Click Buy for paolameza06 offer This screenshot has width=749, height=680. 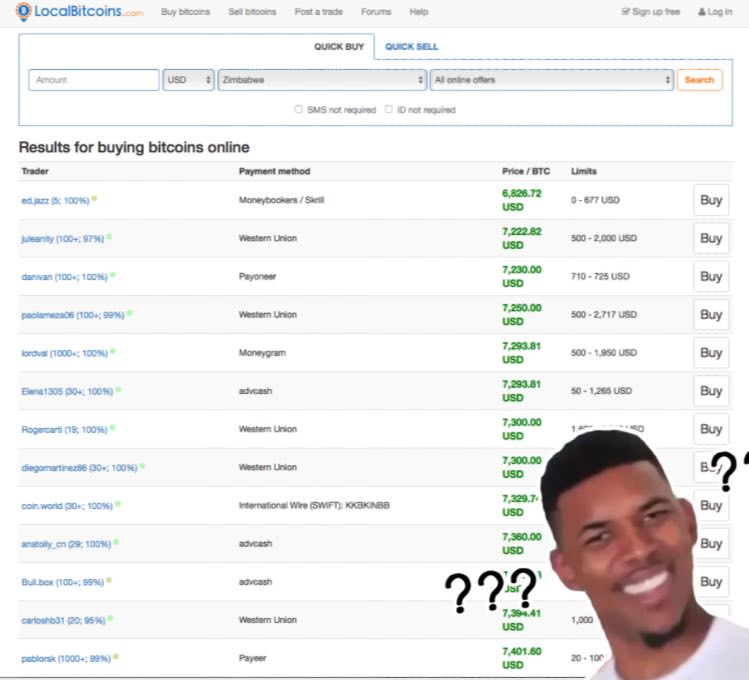tap(711, 315)
